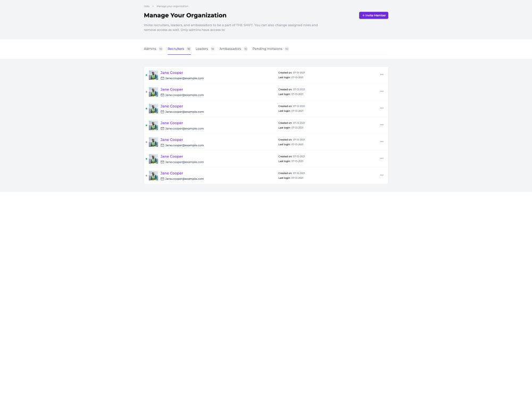Open the first Jane Cooper name link
The width and height of the screenshot is (532, 399).
tap(172, 72)
